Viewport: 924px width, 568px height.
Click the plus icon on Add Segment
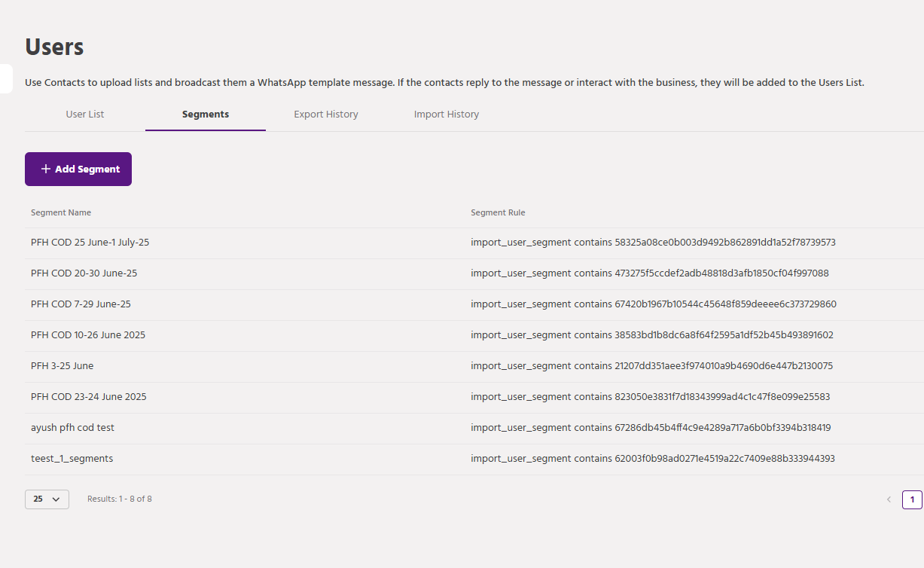(x=46, y=169)
